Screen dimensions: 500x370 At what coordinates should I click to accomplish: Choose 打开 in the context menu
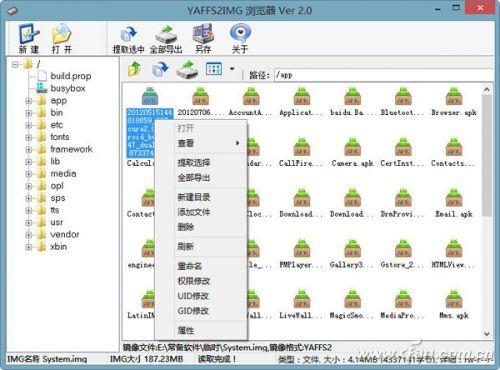tap(201, 128)
